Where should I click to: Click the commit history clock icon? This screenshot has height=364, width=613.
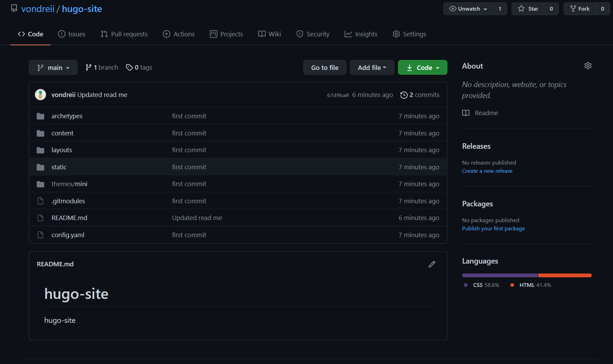pos(404,95)
